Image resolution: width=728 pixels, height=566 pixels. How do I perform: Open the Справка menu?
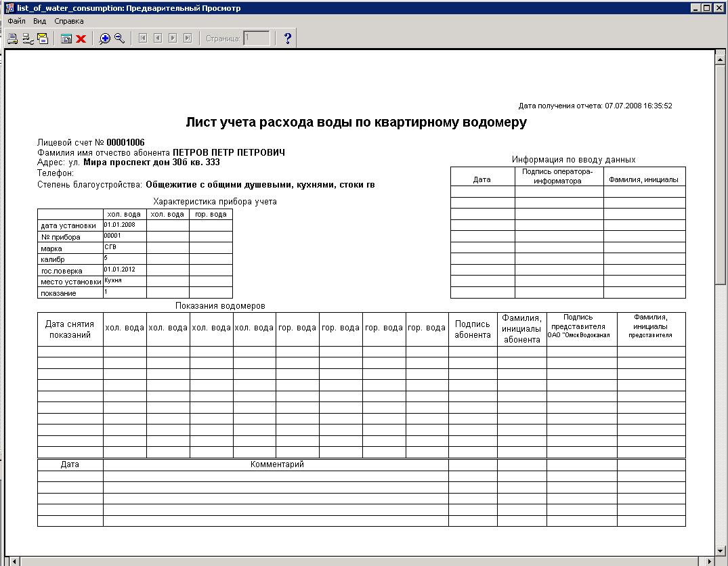pyautogui.click(x=69, y=21)
